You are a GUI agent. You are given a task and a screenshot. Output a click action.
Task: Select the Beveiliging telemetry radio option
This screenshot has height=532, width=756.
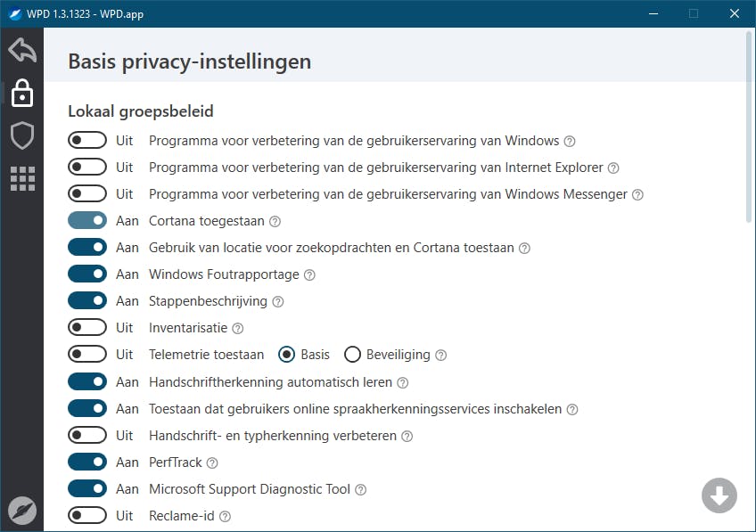[352, 355]
